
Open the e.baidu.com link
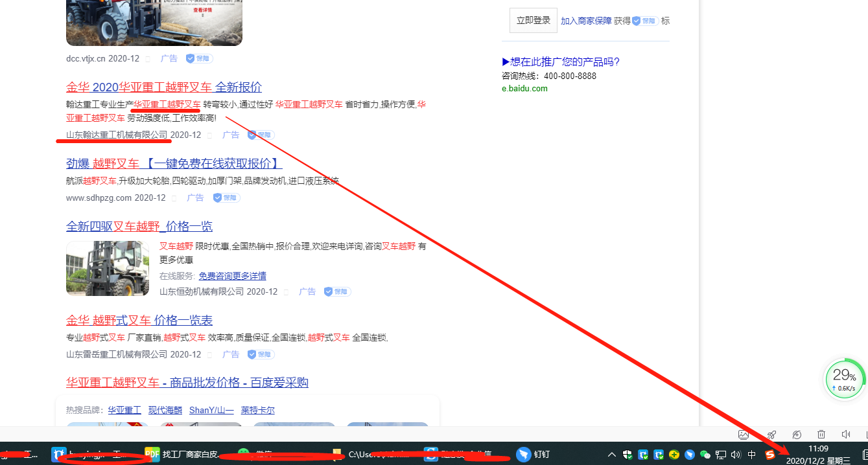(x=524, y=89)
